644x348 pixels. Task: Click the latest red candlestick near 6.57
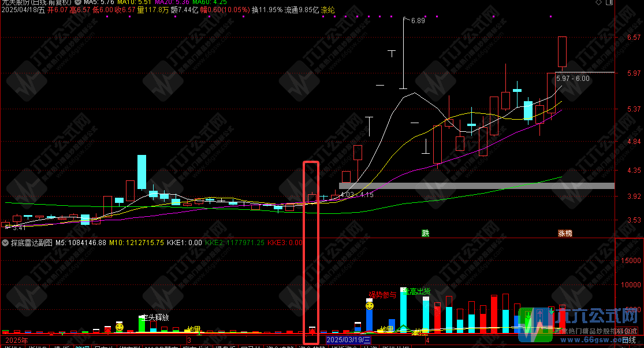562,52
